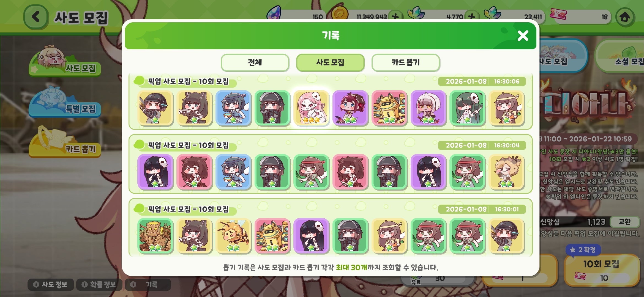
Task: Select three-star pink-haired character in first row
Action: coord(311,108)
